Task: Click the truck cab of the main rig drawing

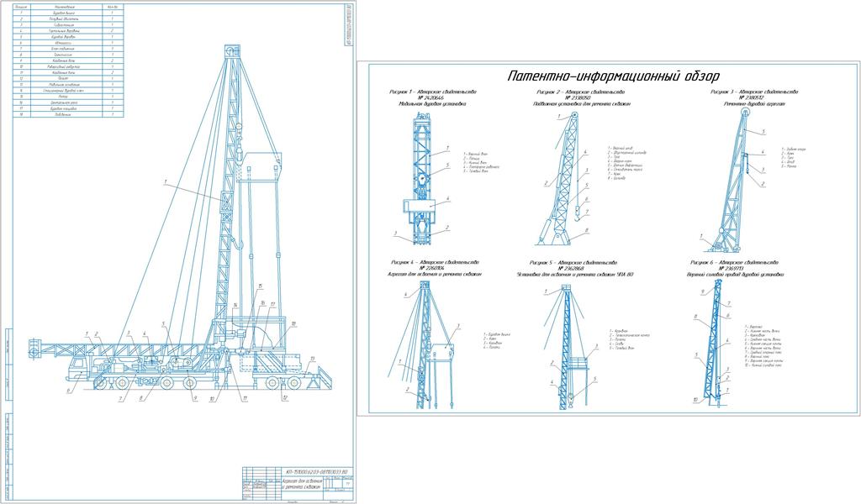Action: click(x=80, y=369)
